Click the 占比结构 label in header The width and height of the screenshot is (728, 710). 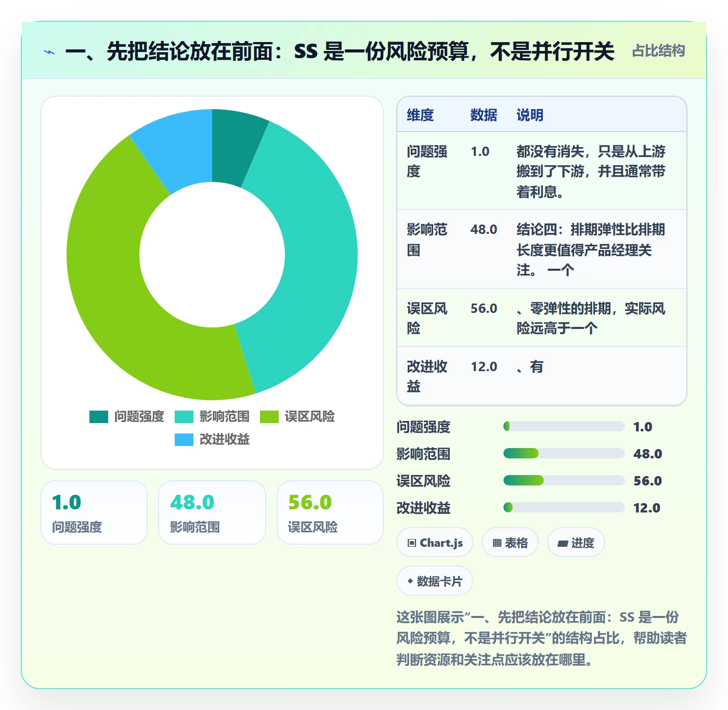coord(658,51)
